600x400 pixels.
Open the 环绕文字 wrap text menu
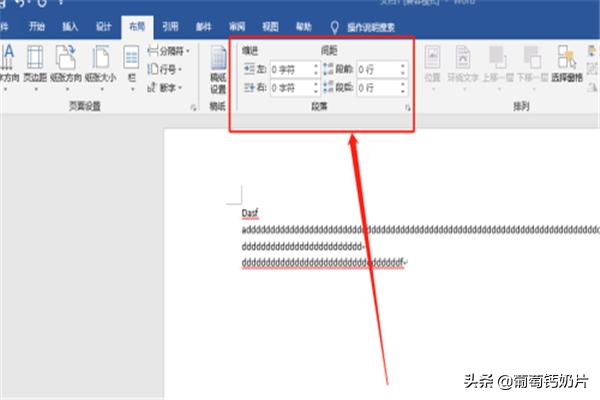point(463,68)
